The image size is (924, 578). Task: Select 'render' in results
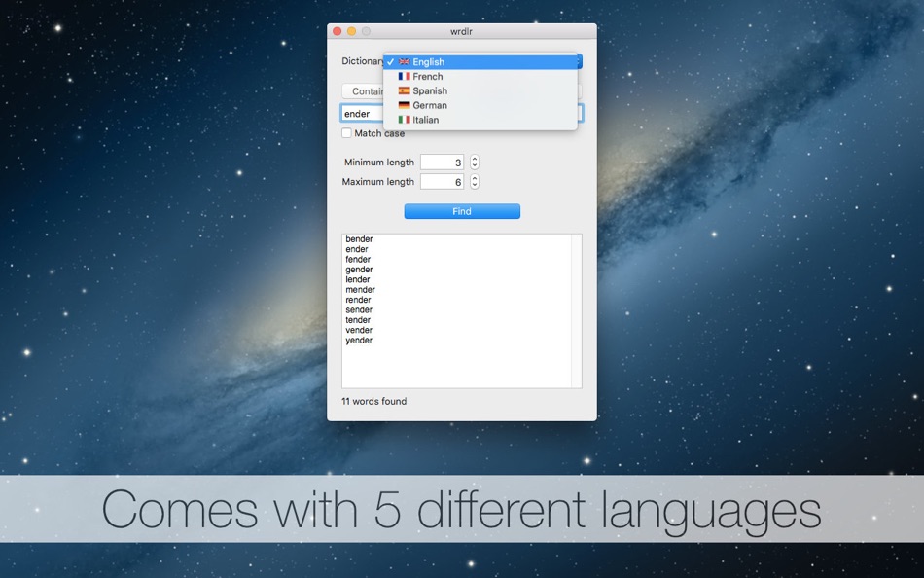point(358,300)
